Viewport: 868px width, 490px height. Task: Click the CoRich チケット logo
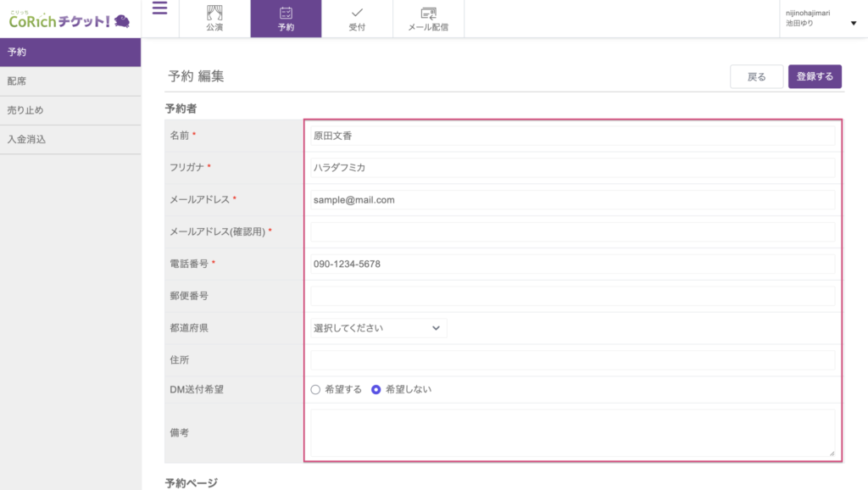coord(70,19)
